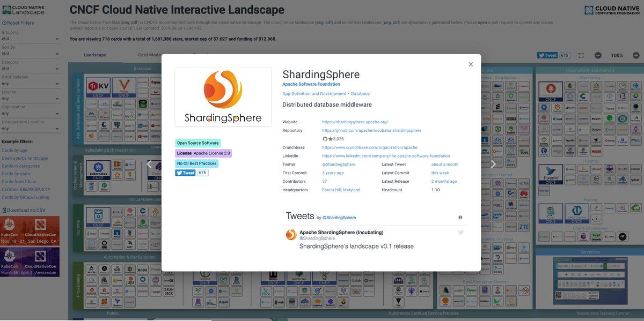
Task: Click the Twitter bird icon on the tweet
Action: (460, 233)
